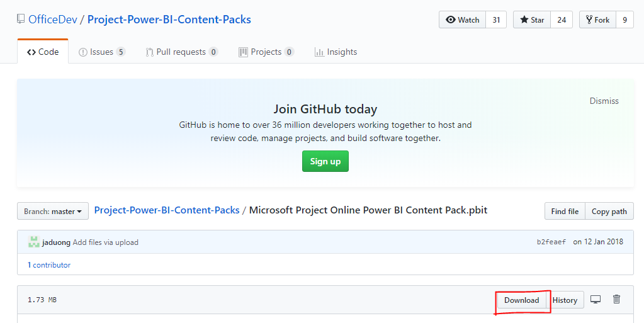Click the file name Microsoft Project Online Power BI Content Pack.pbit
Screen dimensions: 644x323
pos(368,210)
